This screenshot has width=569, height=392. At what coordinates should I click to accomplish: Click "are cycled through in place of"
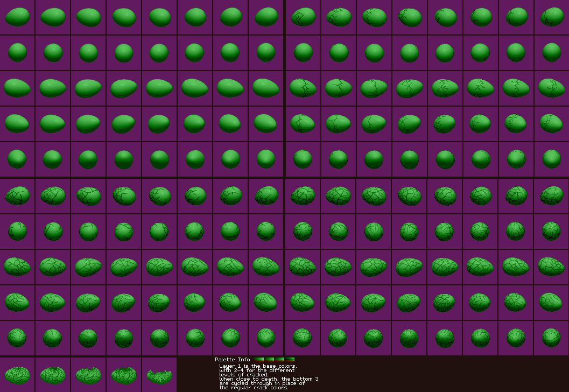click(262, 383)
